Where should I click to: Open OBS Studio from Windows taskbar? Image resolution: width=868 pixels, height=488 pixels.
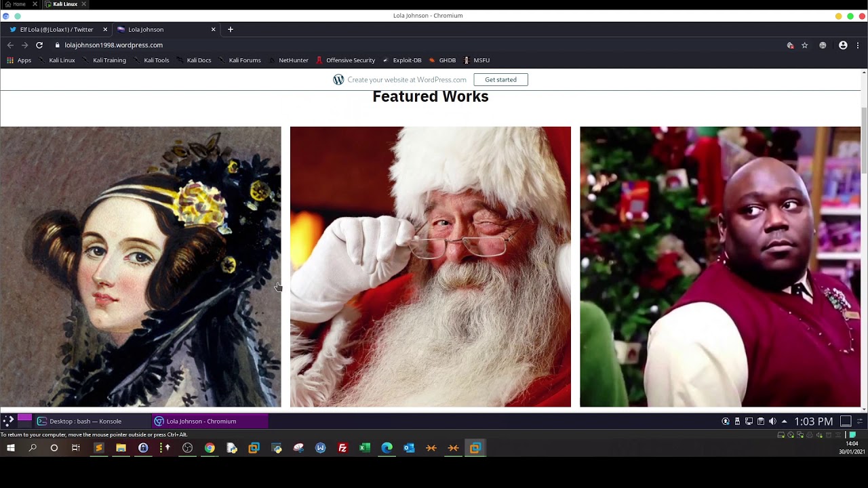click(x=187, y=448)
